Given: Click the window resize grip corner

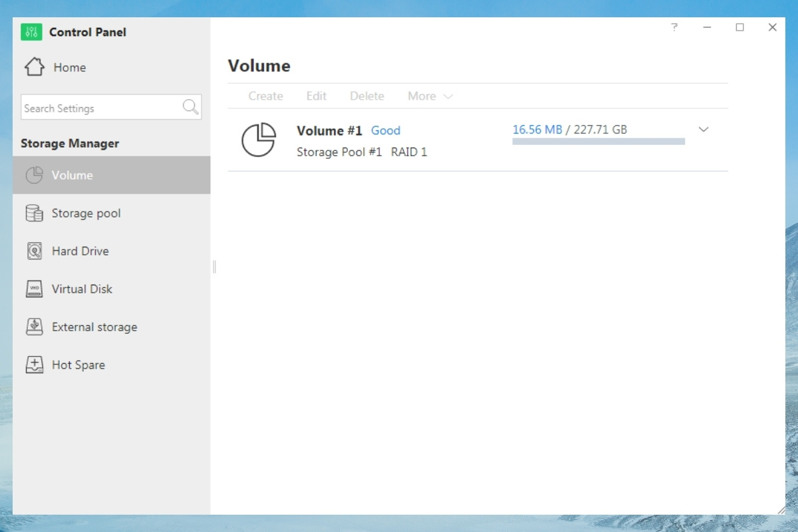Looking at the screenshot, I should (781, 509).
